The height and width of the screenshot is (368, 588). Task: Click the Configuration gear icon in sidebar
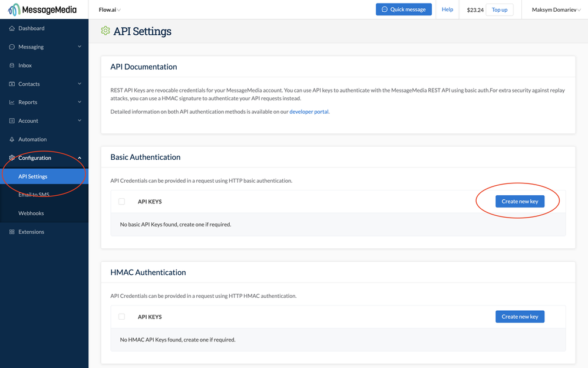(x=12, y=157)
